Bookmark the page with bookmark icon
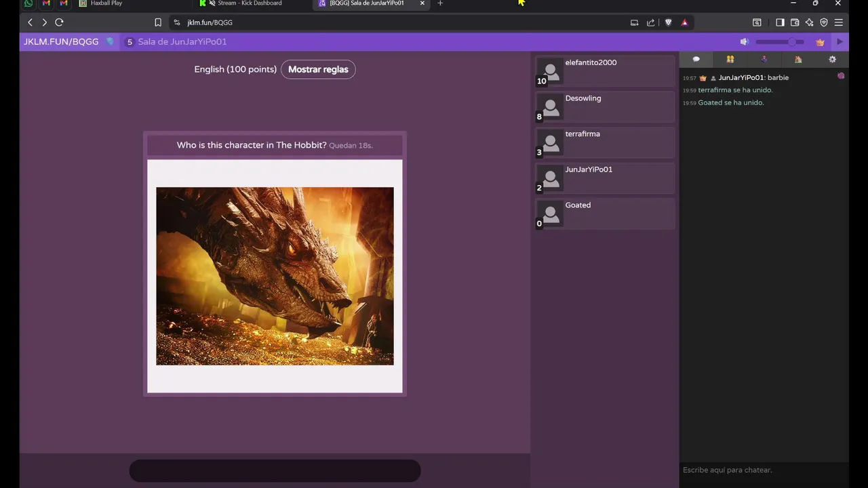This screenshot has height=488, width=868. [x=158, y=22]
